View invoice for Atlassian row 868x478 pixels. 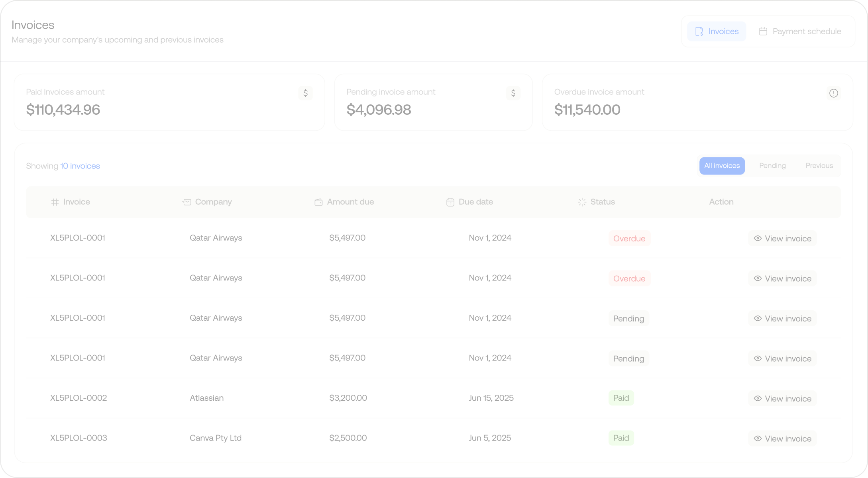(x=782, y=398)
